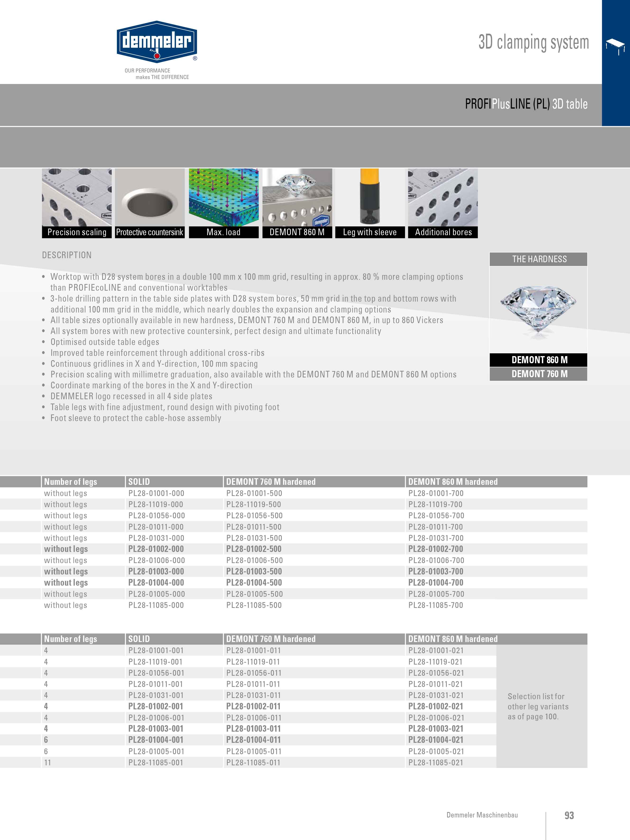Select part number PL28-01056-021
Viewport: 630px width, 840px height.
(436, 673)
